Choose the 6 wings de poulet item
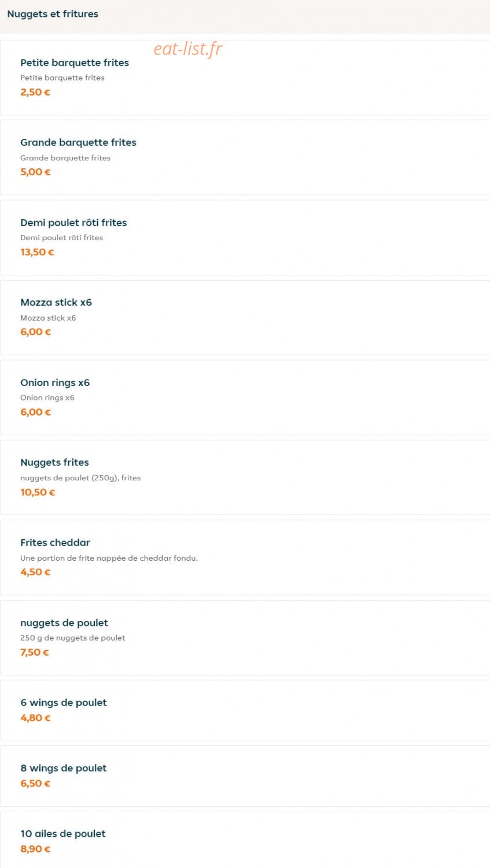 point(245,711)
